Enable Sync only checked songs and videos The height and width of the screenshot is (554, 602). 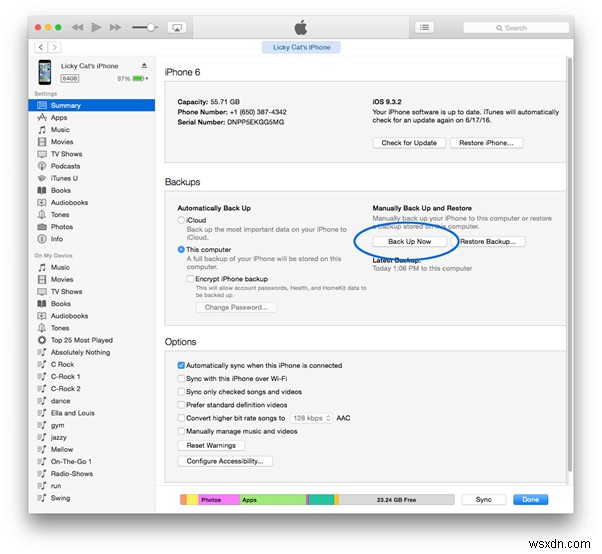181,392
